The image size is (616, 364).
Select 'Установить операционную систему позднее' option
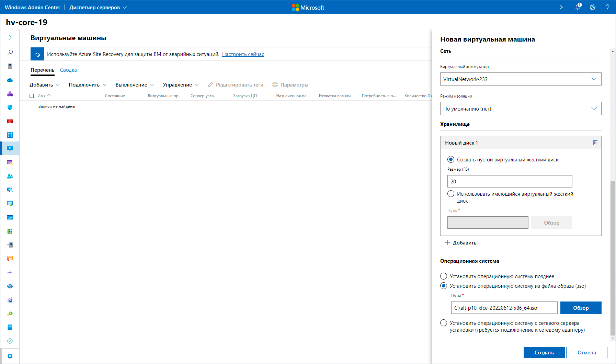(444, 276)
